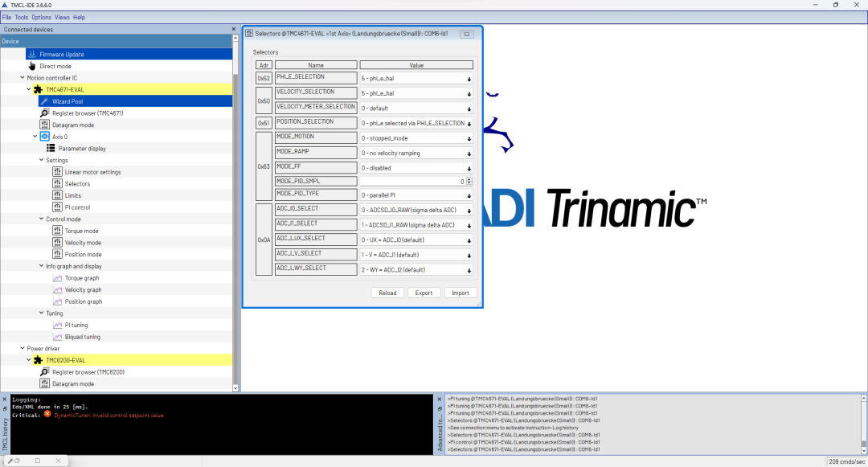Click the Wizard Pool wand icon
This screenshot has width=868, height=467.
[45, 101]
